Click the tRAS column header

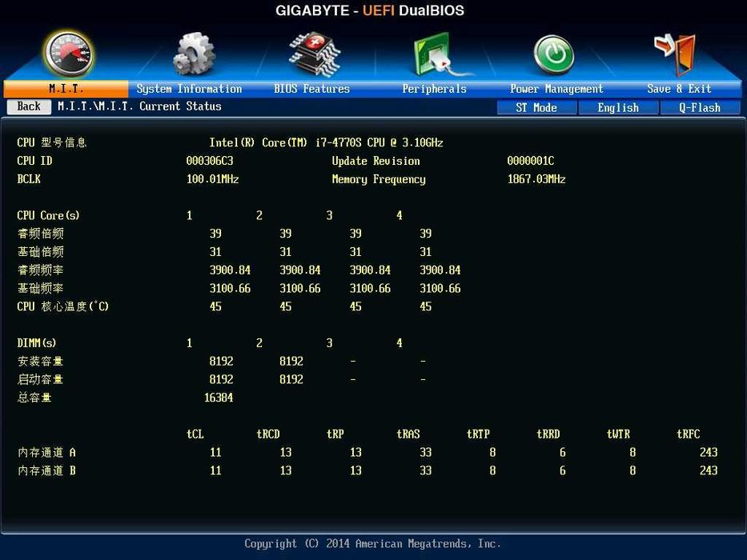408,434
